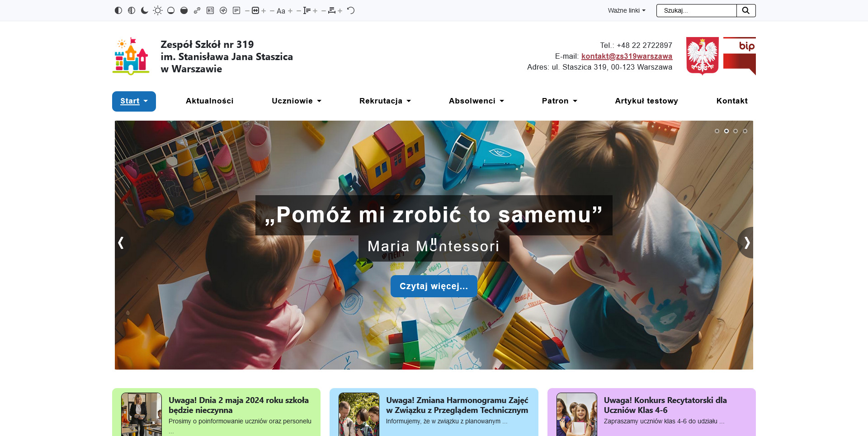
Task: Click the half-filled contrast circle icon
Action: coord(118,10)
